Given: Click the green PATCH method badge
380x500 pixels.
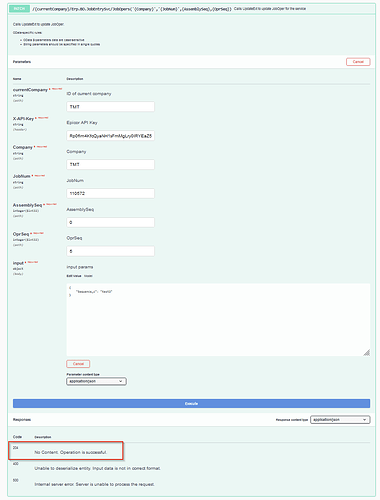Looking at the screenshot, I should click(19, 9).
